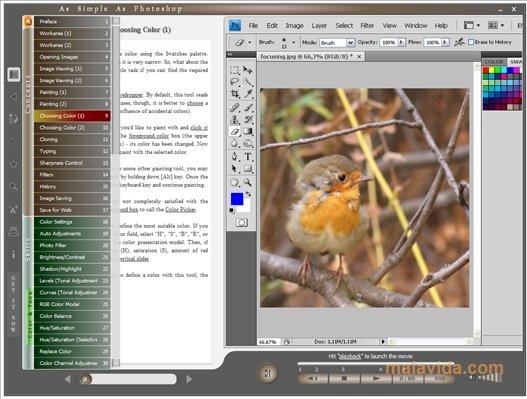The image size is (527, 399).
Task: Click the airbrush icon in options bar
Action: pyautogui.click(x=459, y=42)
